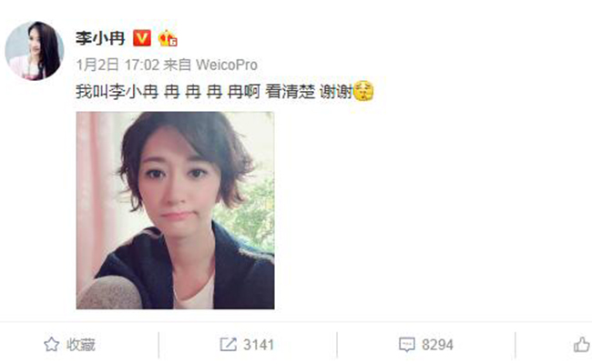Click the star favorite icon

click(x=51, y=344)
